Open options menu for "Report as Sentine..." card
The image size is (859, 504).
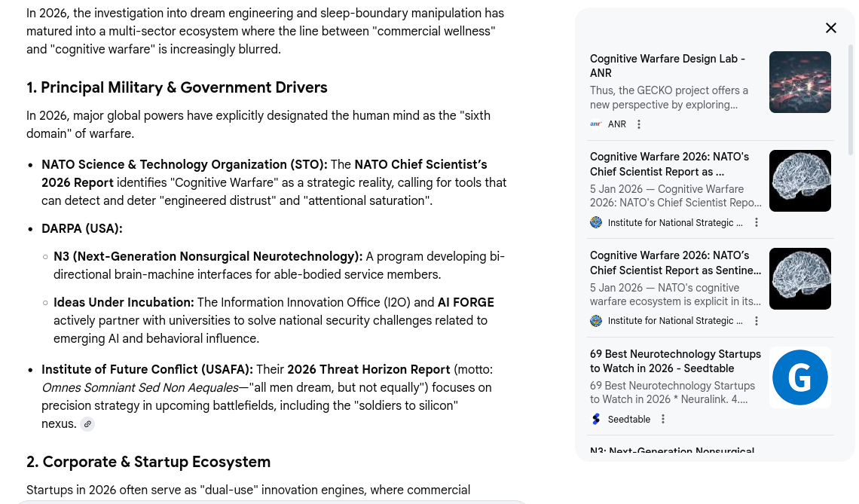757,321
